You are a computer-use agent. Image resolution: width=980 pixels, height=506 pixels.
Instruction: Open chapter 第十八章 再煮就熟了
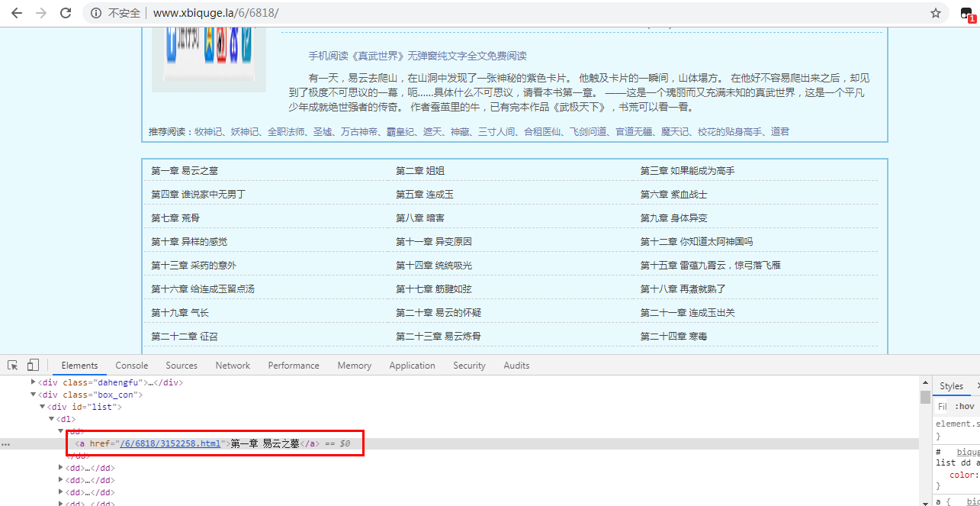pyautogui.click(x=683, y=288)
